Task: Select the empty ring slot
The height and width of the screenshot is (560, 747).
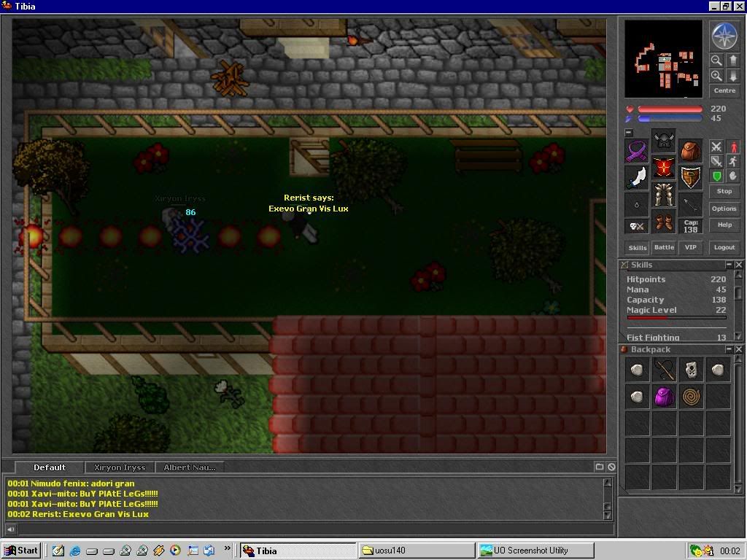Action: click(636, 205)
